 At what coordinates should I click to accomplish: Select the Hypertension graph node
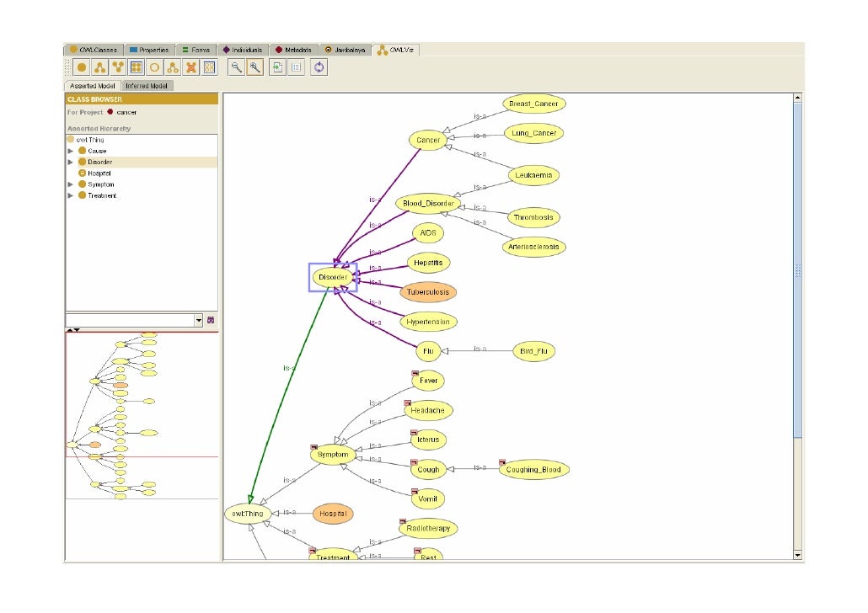428,322
